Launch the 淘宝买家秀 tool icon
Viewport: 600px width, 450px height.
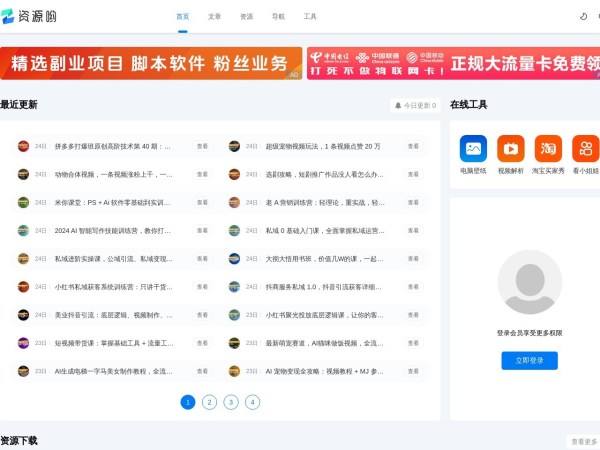548,149
